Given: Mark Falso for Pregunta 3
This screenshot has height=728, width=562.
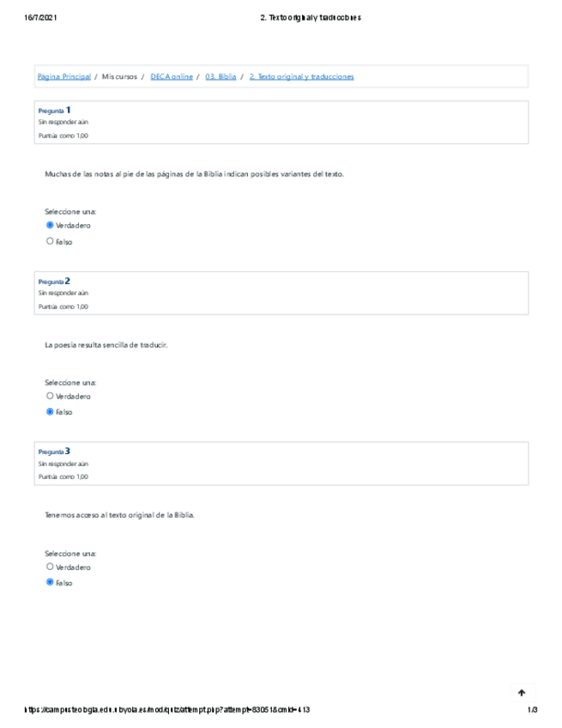Looking at the screenshot, I should 50,582.
